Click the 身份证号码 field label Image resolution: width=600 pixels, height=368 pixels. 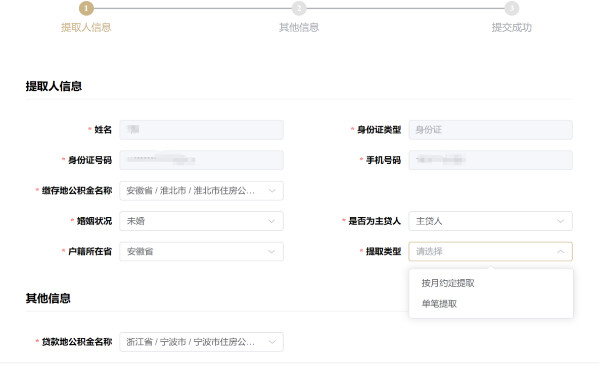click(x=90, y=160)
